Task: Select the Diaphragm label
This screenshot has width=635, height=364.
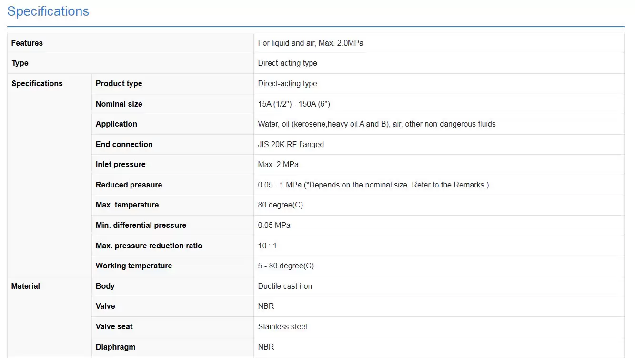Action: point(115,347)
